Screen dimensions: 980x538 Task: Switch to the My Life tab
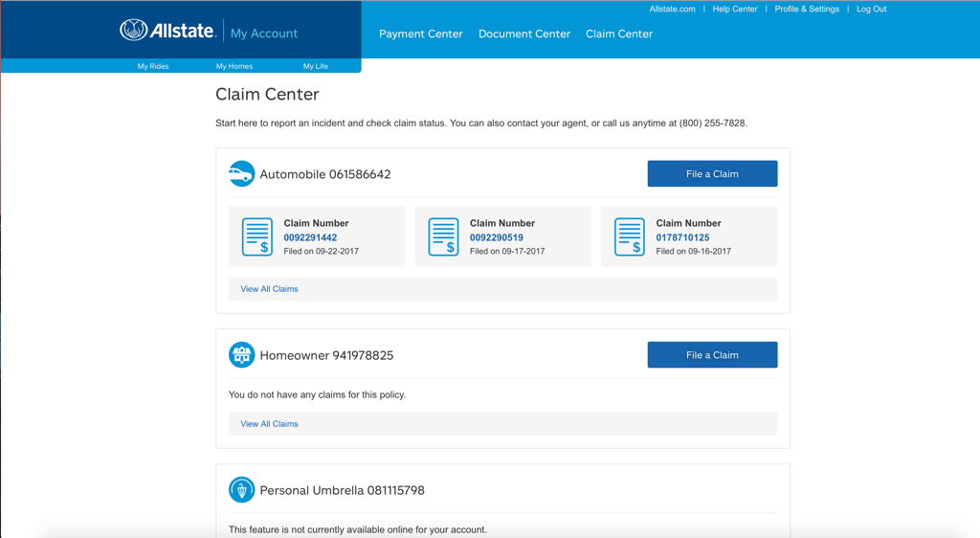(316, 66)
